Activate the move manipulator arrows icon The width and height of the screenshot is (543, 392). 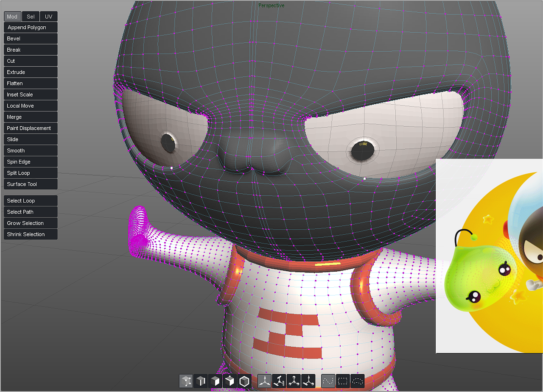pos(264,381)
